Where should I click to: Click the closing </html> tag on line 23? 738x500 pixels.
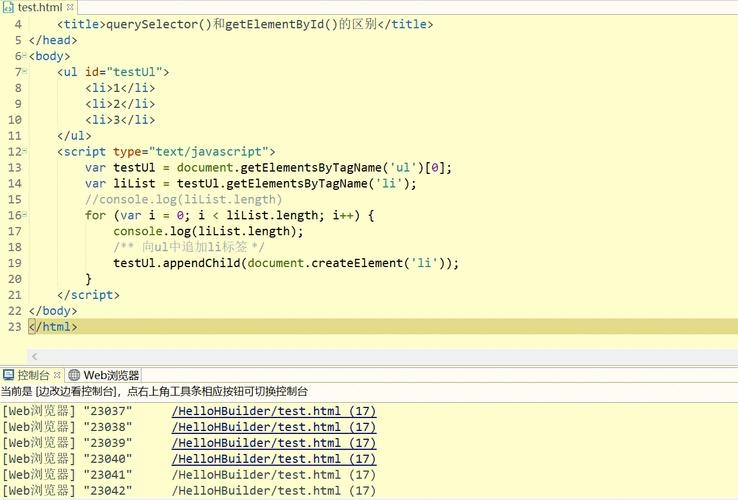(x=53, y=327)
